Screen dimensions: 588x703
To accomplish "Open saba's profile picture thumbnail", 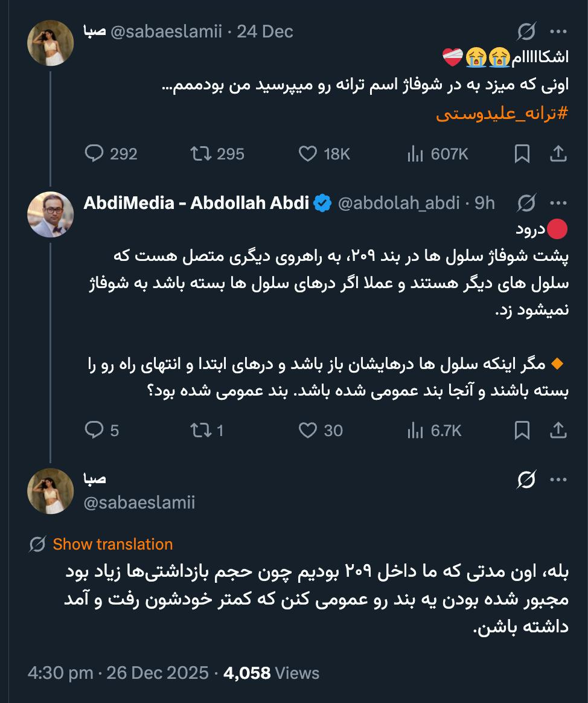I will 50,42.
